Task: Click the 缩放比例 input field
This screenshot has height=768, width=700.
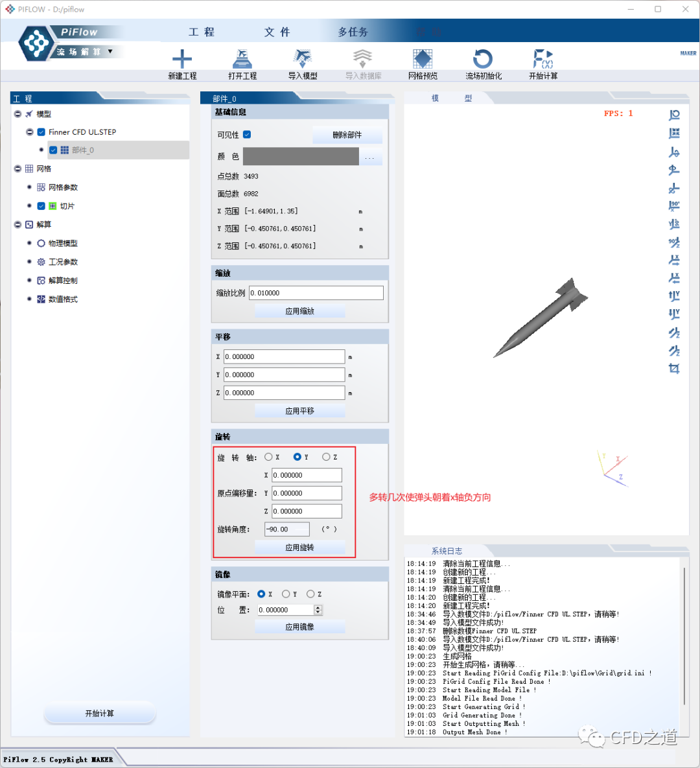Action: click(x=316, y=293)
